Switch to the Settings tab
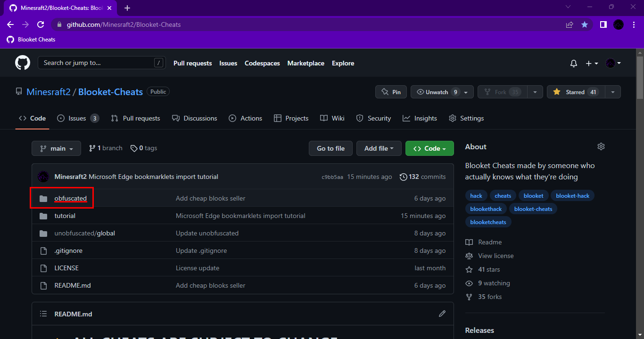The height and width of the screenshot is (339, 644). coord(467,118)
